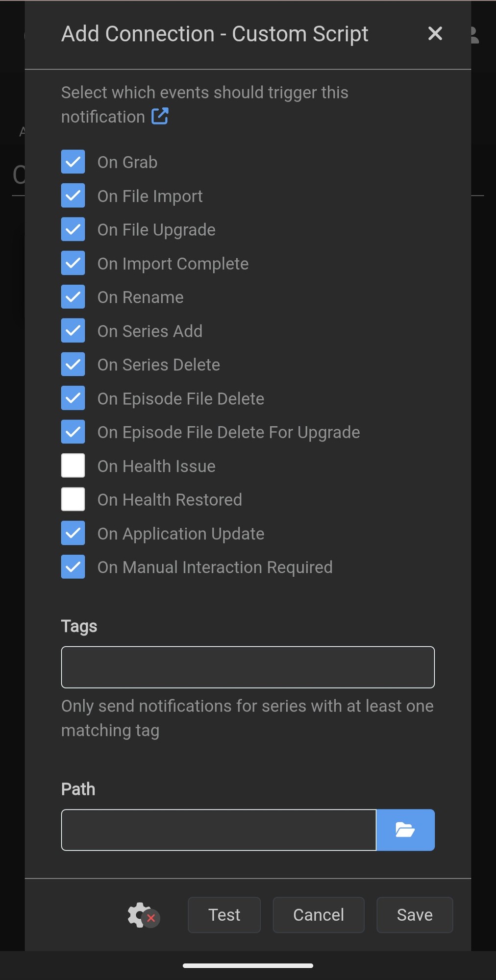
Task: Turn off the On Rename checkbox
Action: (73, 297)
